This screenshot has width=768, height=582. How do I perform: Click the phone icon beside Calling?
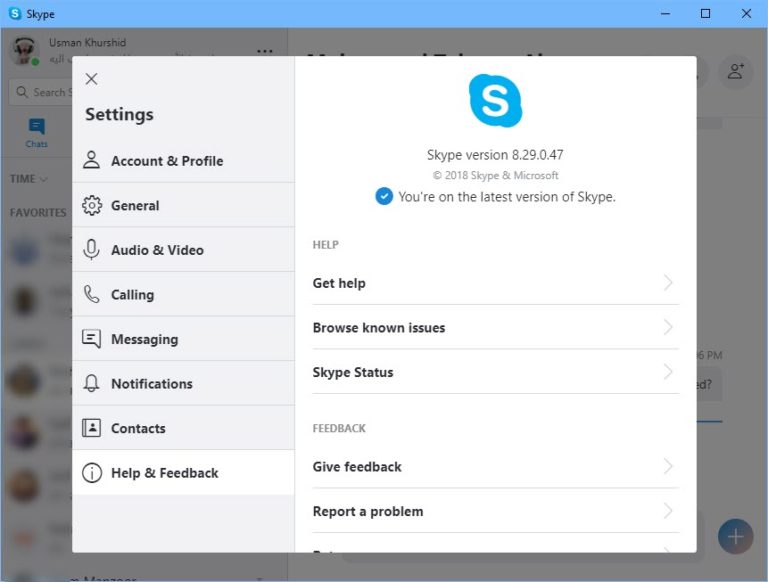(92, 294)
